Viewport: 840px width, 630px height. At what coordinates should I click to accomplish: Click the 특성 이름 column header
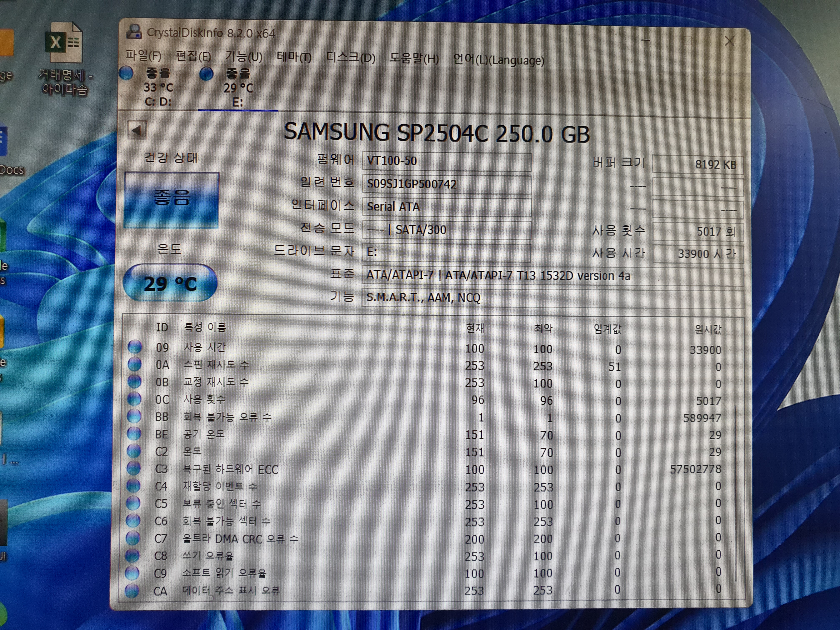[205, 327]
